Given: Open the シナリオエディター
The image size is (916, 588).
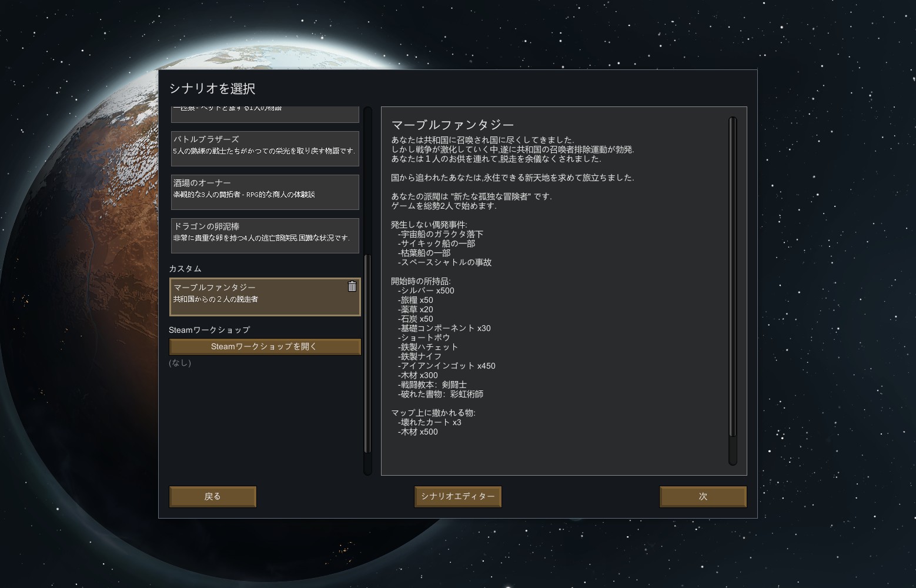Looking at the screenshot, I should click(x=458, y=496).
